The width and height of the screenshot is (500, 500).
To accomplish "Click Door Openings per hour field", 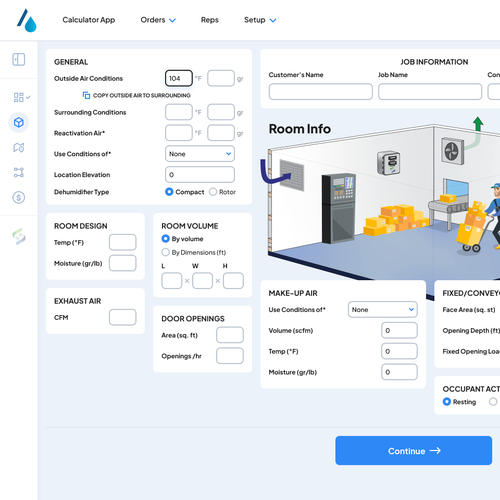I will (230, 356).
